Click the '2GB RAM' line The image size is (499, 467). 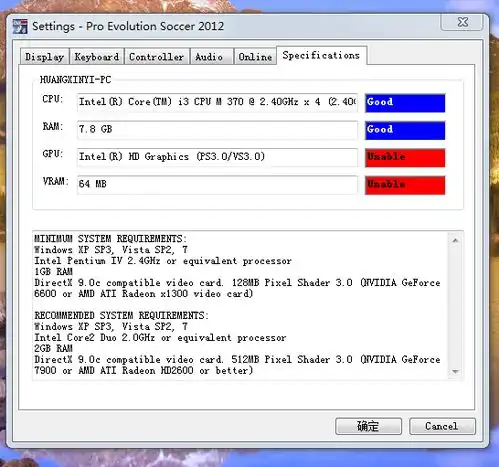[53, 348]
